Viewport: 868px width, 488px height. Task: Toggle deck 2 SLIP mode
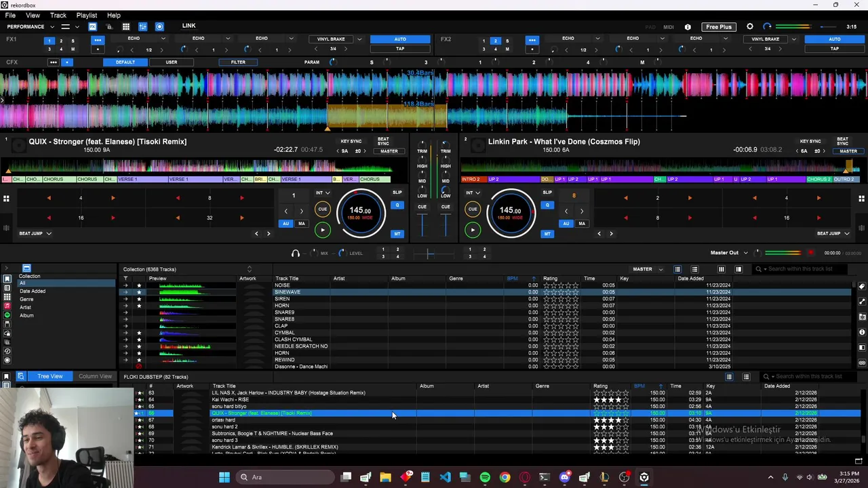click(547, 192)
